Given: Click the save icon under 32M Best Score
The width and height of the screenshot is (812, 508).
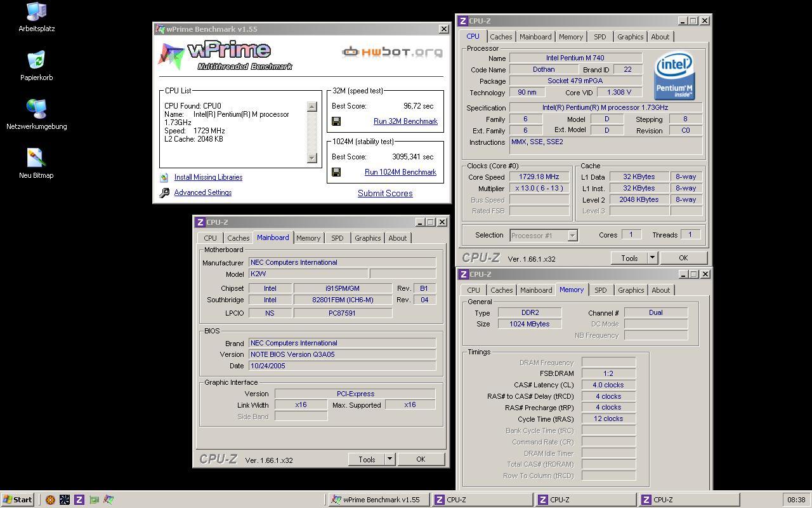Looking at the screenshot, I should [x=336, y=121].
